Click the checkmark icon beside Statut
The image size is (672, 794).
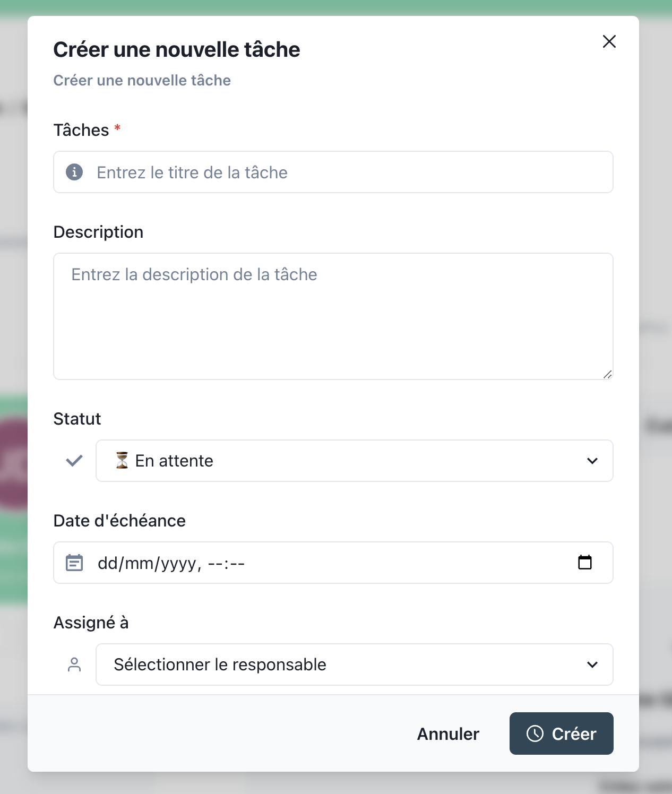[74, 461]
